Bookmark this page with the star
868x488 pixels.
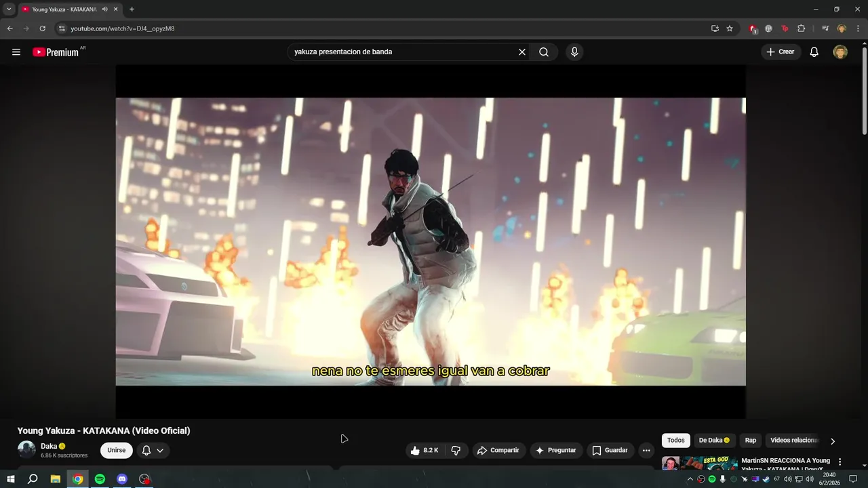tap(730, 28)
